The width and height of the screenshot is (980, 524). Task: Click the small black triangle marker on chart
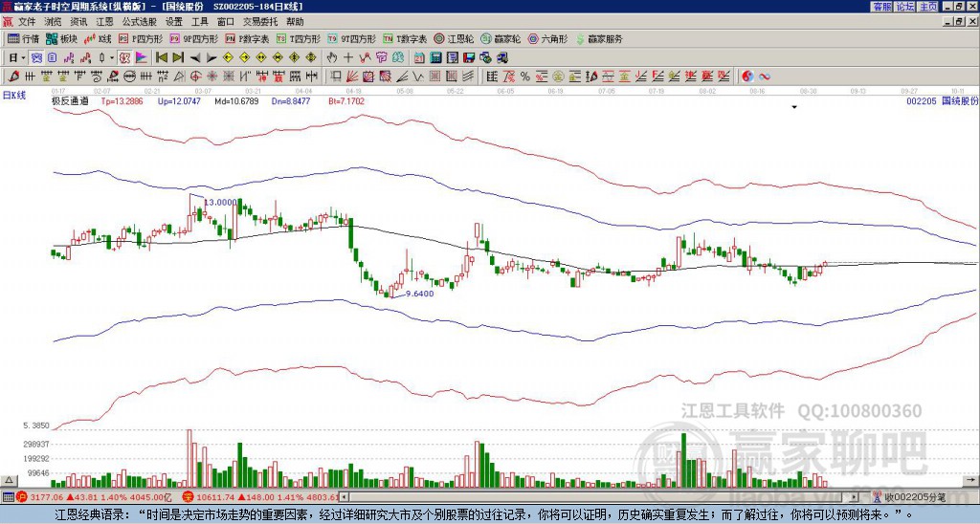[x=794, y=107]
